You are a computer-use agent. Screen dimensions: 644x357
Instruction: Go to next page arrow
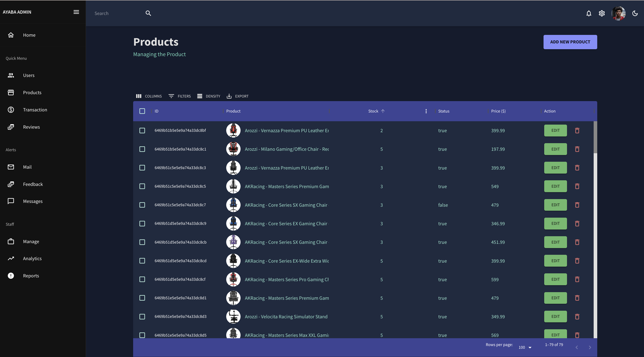pos(590,348)
